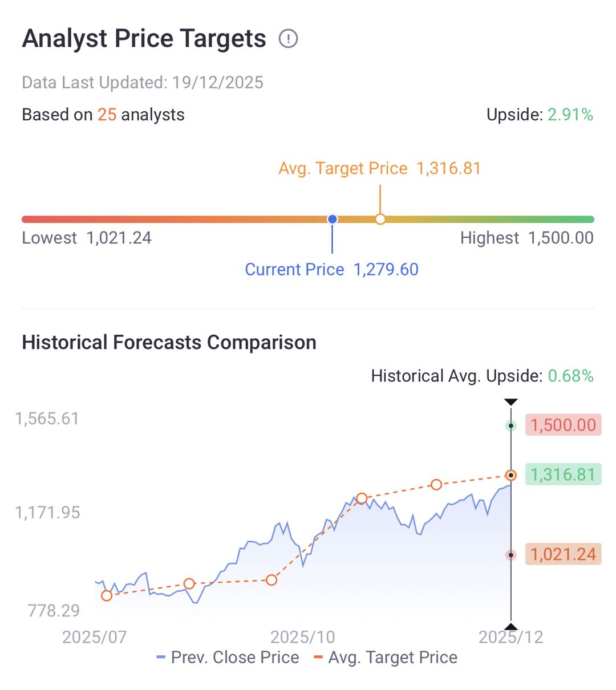
Task: Click the 2025/10 date label on the chart axis
Action: tap(302, 637)
